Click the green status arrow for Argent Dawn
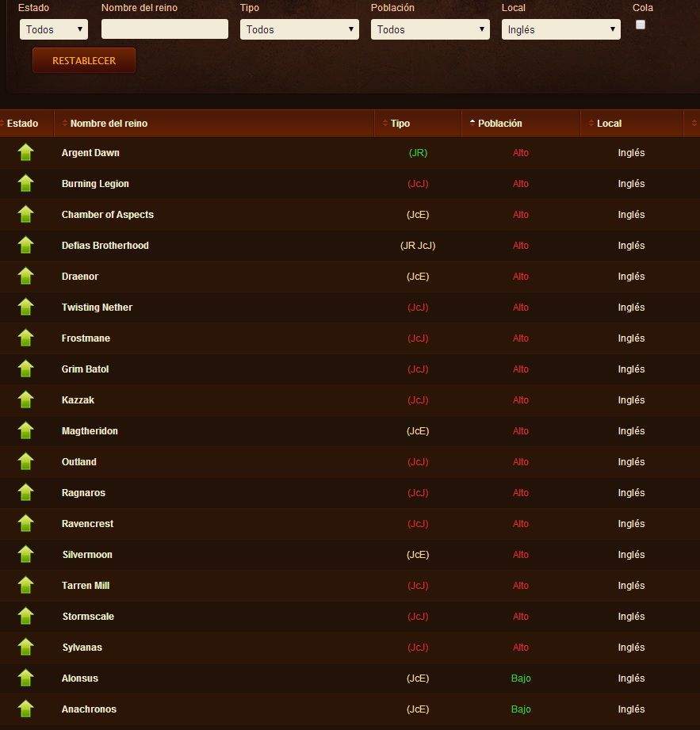 (x=25, y=152)
